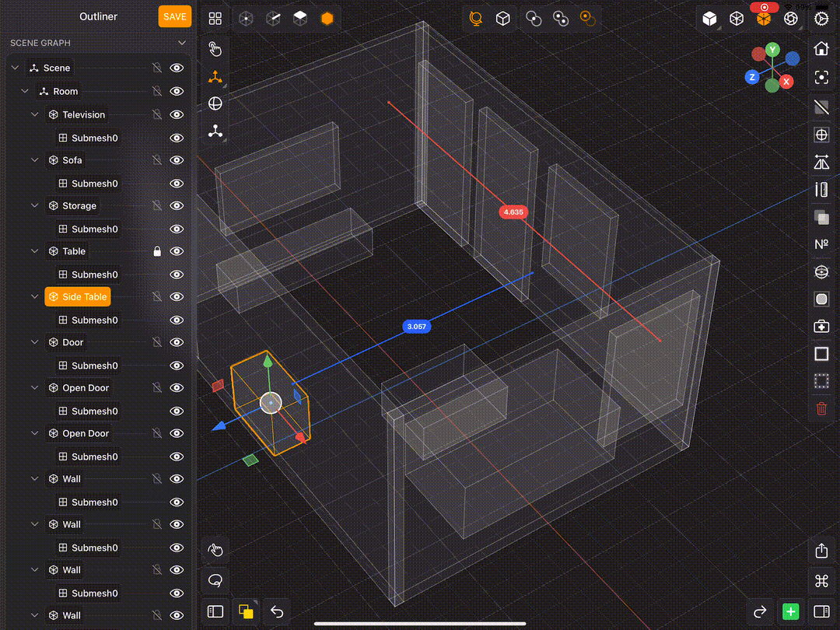
Task: Click the lasso selection tool
Action: coord(215,580)
